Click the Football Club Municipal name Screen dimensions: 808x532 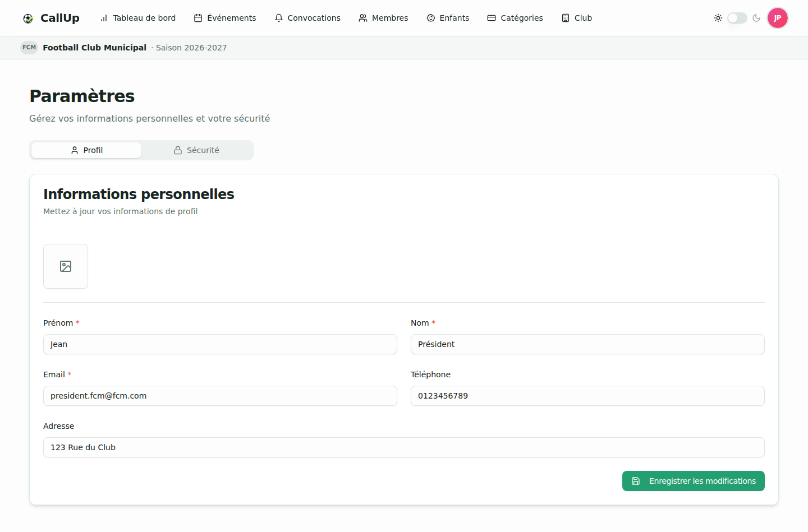pyautogui.click(x=95, y=48)
